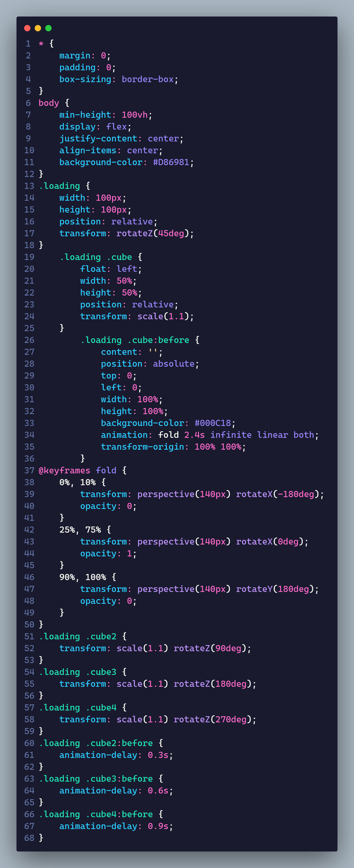The image size is (354, 868).
Task: Click the content property
Action: (119, 352)
